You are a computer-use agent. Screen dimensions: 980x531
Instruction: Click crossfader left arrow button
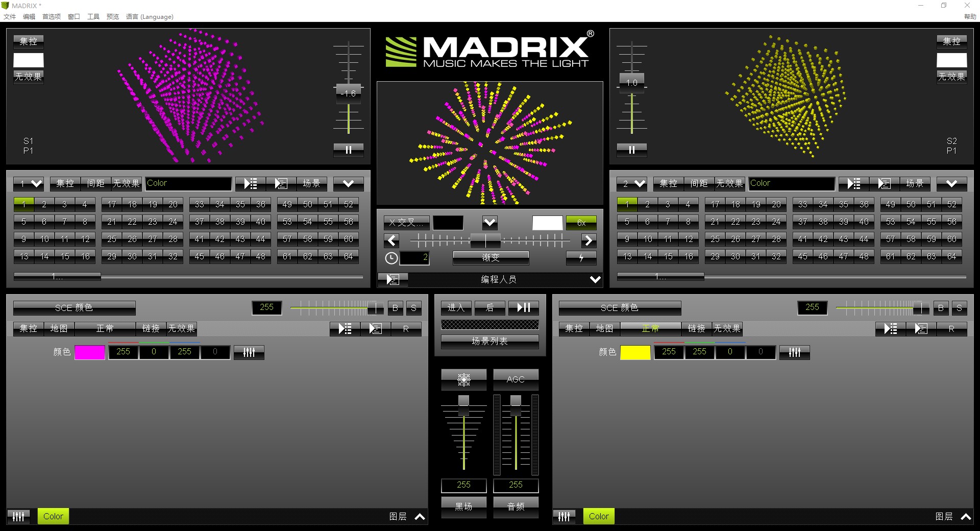(x=391, y=240)
